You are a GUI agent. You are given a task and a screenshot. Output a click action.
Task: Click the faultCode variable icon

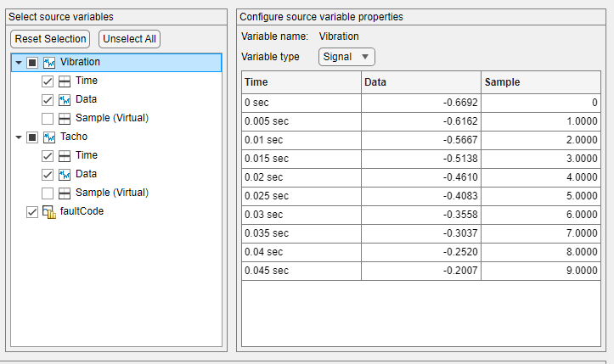tap(49, 212)
